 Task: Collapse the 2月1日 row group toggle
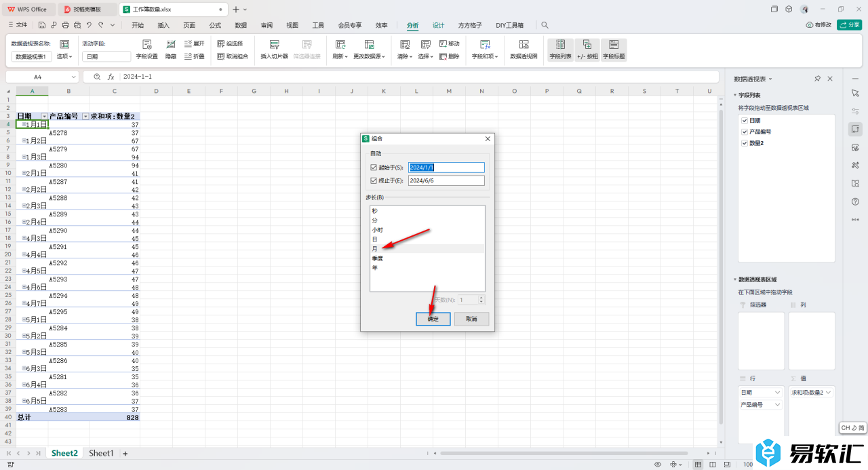[24, 173]
